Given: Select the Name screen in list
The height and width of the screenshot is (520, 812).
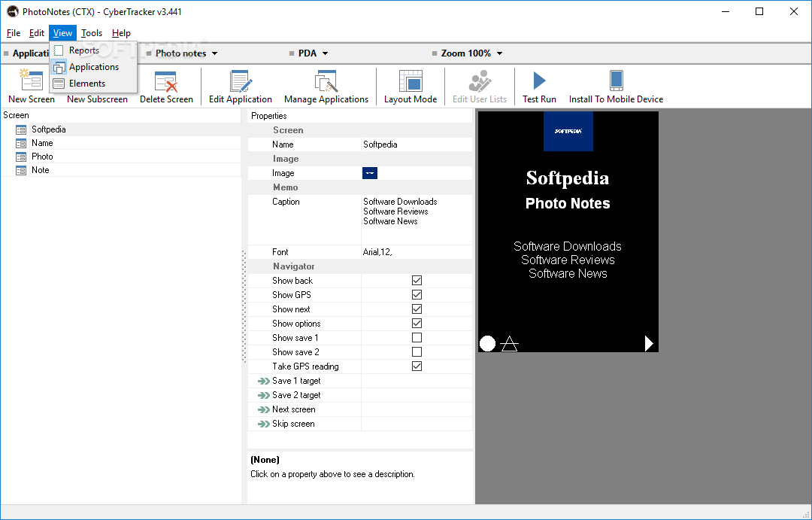Looking at the screenshot, I should 121,143.
